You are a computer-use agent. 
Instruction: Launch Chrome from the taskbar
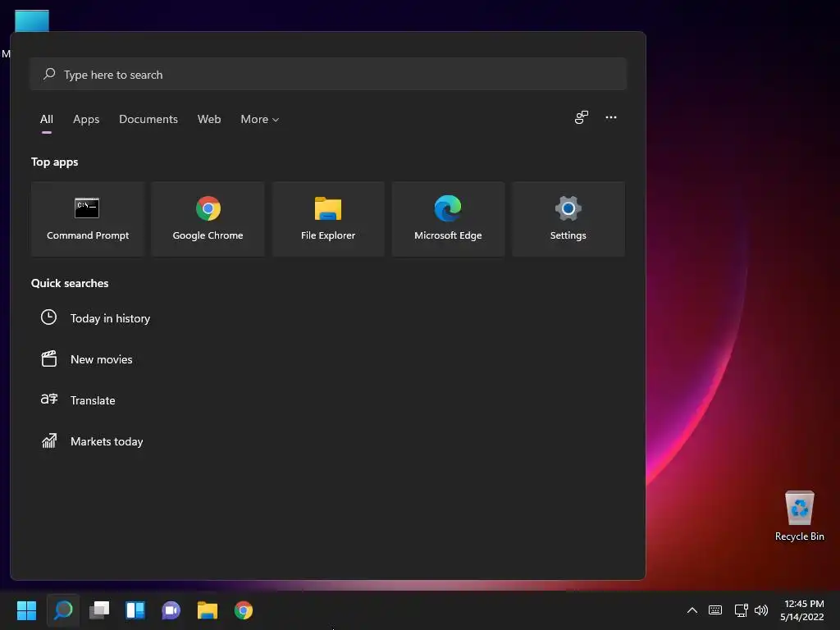pyautogui.click(x=243, y=610)
